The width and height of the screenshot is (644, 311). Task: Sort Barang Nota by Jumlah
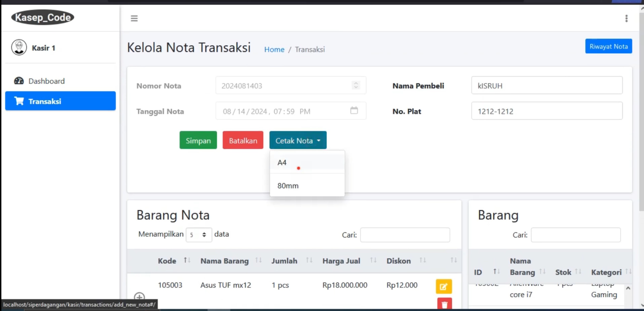(x=309, y=260)
